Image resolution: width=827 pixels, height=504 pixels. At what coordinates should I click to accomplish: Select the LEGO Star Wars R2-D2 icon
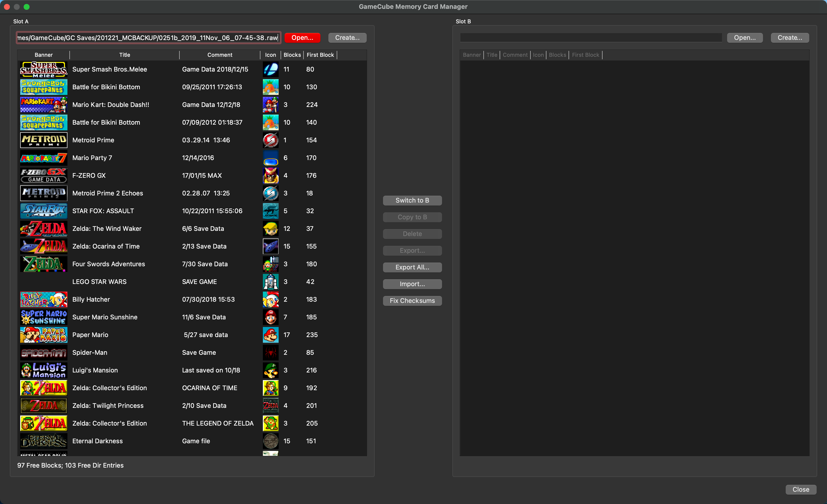pyautogui.click(x=270, y=282)
